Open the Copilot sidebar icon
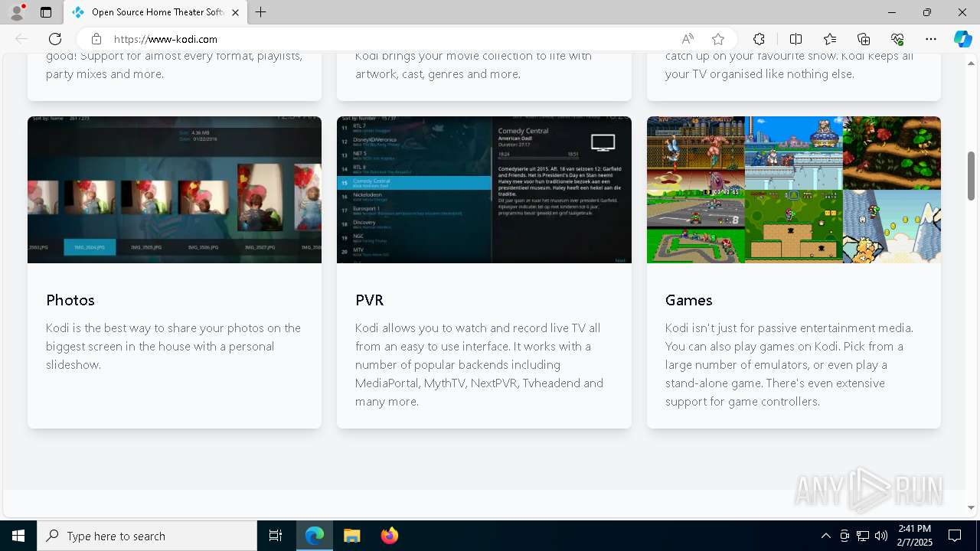Image resolution: width=980 pixels, height=551 pixels. [x=962, y=39]
